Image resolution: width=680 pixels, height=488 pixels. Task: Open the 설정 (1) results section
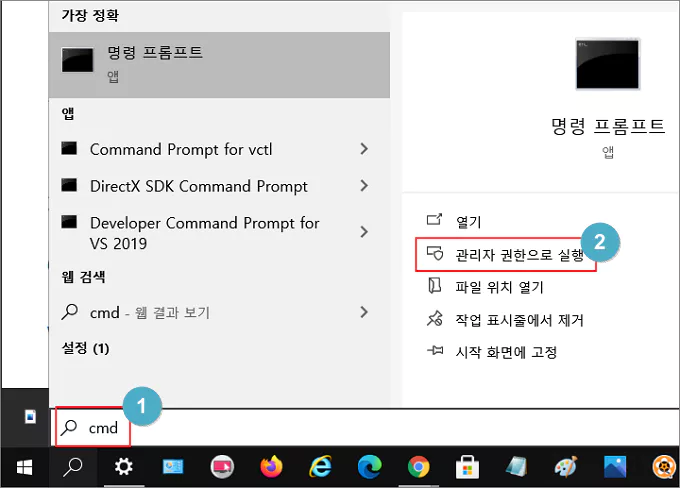pyautogui.click(x=85, y=348)
